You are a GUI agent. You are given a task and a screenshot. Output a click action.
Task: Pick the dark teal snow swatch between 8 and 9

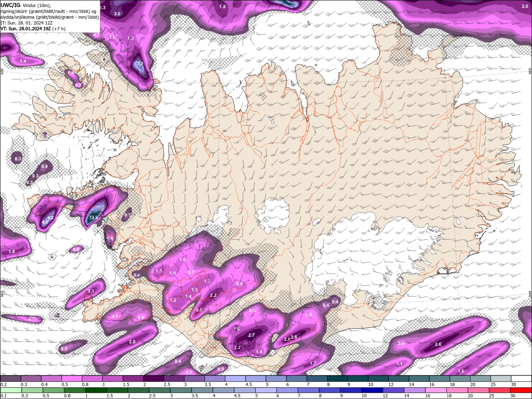point(337,379)
